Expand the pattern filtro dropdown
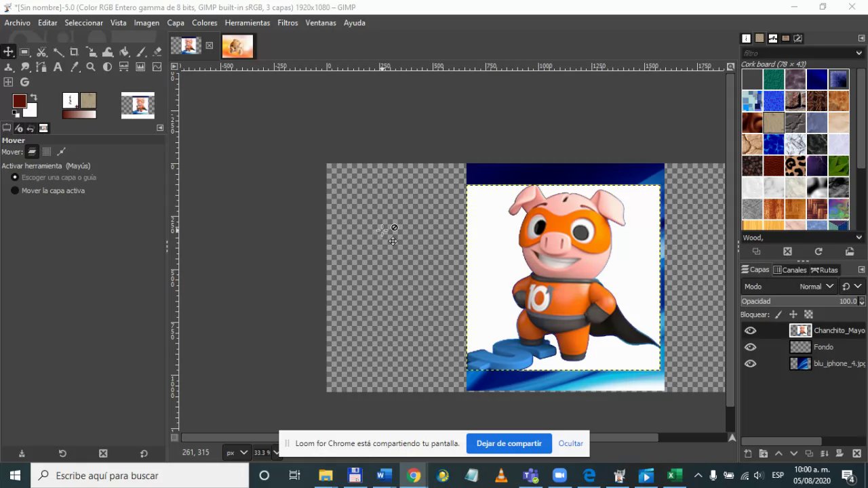The width and height of the screenshot is (868, 488). tap(859, 53)
